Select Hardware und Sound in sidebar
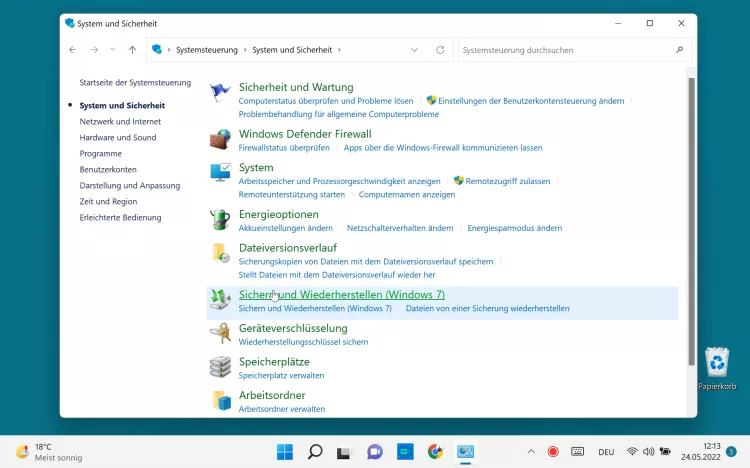Screen dimensions: 750x468 pos(118,137)
